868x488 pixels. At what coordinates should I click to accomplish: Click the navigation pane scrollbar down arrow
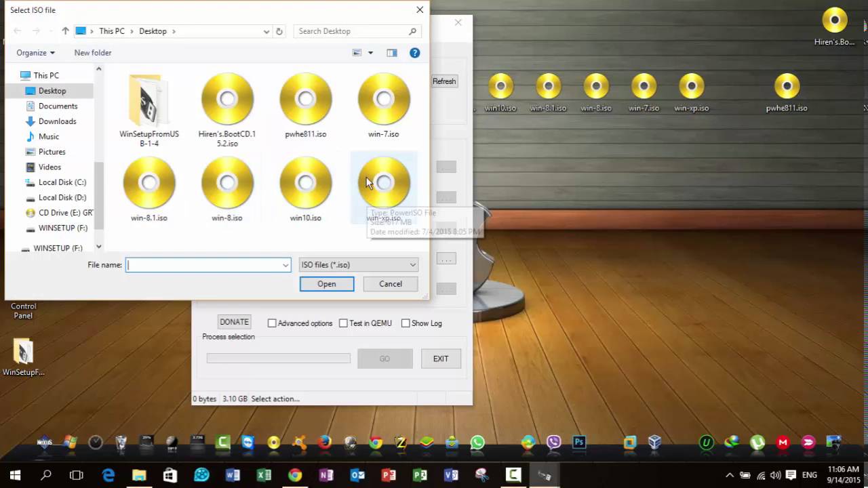click(99, 247)
